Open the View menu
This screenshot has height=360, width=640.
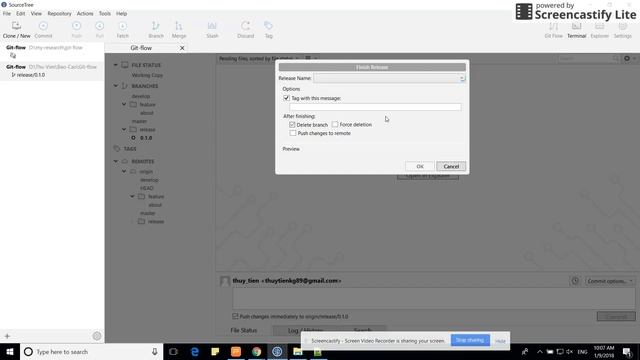coord(36,13)
